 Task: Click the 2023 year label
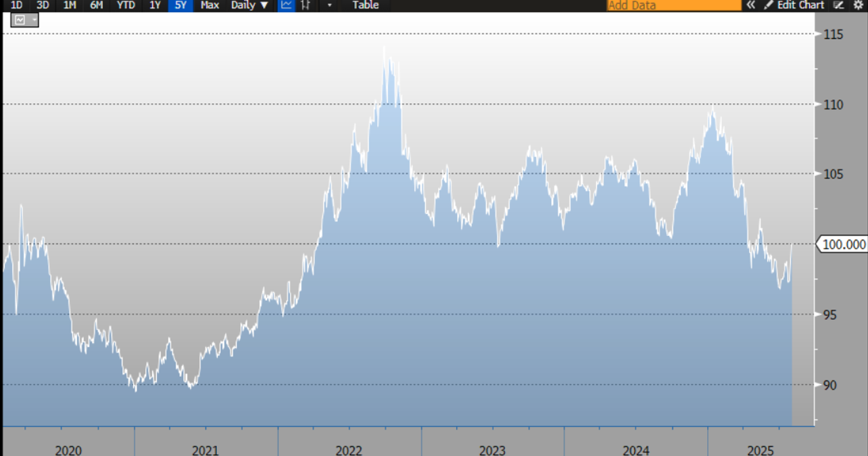492,450
